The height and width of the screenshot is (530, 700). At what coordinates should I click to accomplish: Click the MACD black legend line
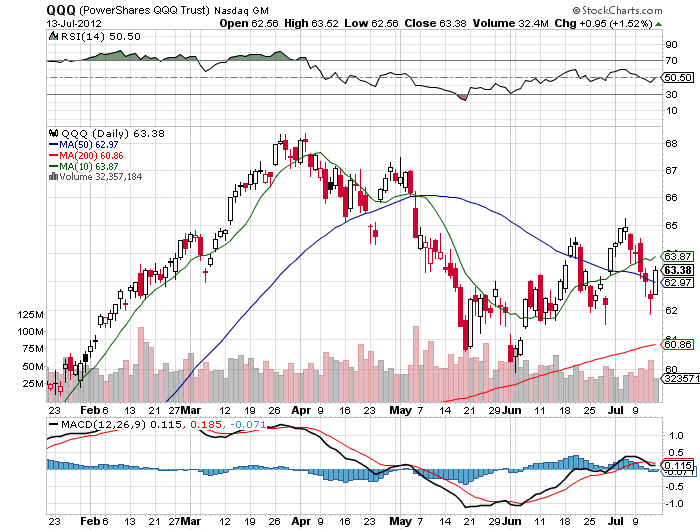[x=53, y=424]
